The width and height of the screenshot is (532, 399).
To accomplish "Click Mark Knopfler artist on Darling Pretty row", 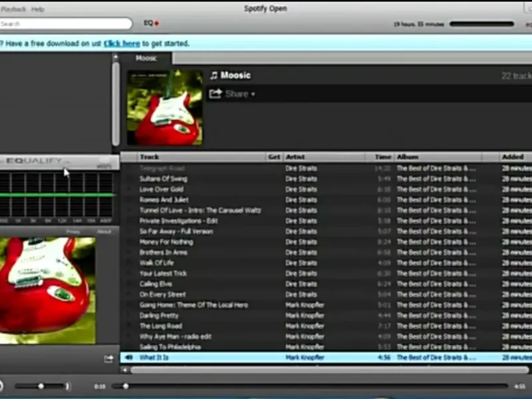I will pyautogui.click(x=305, y=315).
